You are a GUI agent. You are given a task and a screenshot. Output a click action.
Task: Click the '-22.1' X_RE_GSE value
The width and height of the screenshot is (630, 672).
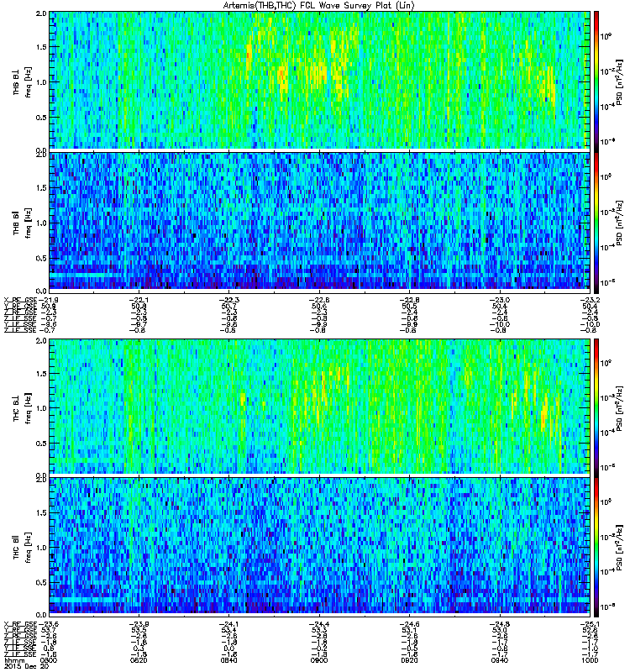click(139, 300)
